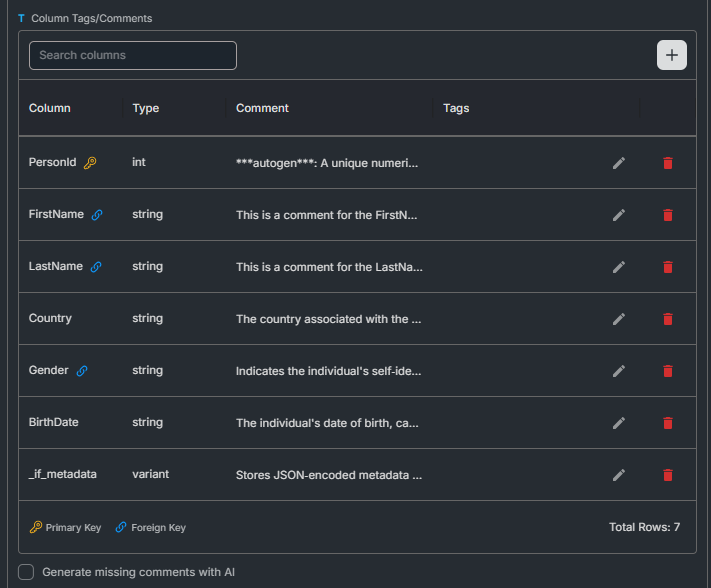The width and height of the screenshot is (711, 588).
Task: Click the Foreign Key legend label
Action: pyautogui.click(x=158, y=528)
